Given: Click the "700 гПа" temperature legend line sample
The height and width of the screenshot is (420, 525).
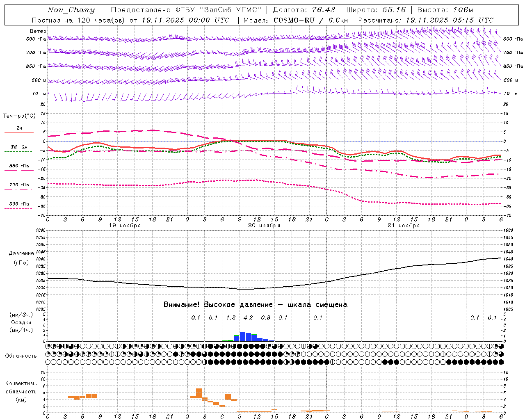Looking at the screenshot, I should (x=18, y=190).
